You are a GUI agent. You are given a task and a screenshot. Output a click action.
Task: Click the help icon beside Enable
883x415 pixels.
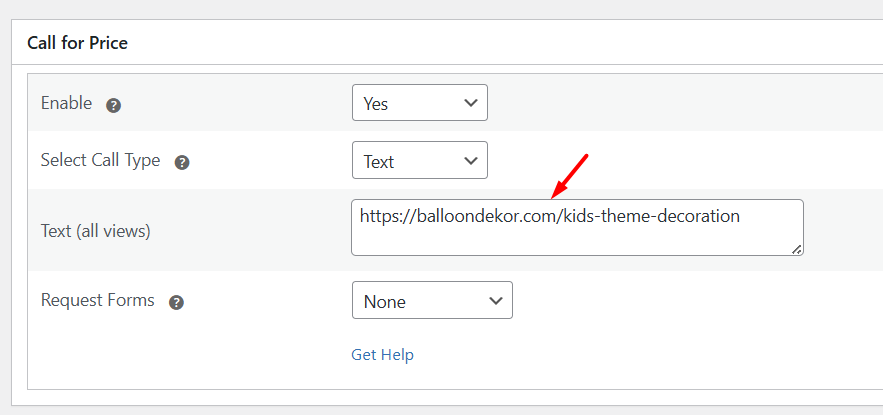click(114, 105)
